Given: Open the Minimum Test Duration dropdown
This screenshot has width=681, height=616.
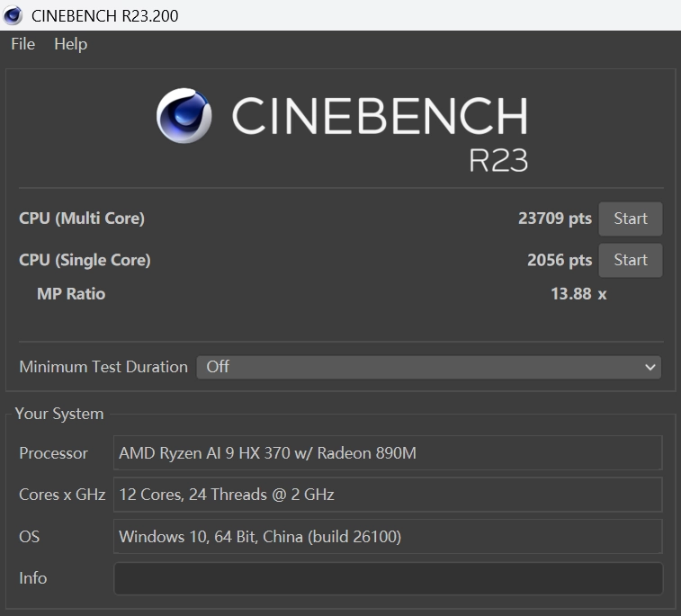Looking at the screenshot, I should coord(428,367).
